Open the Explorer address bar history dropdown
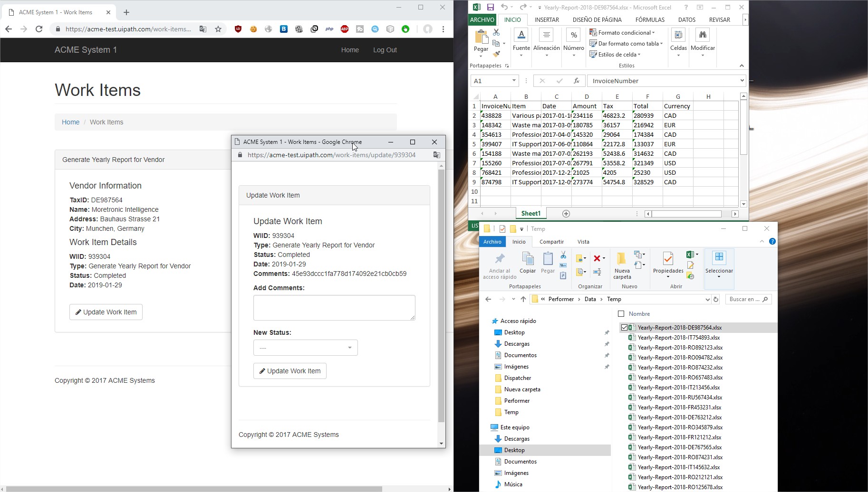This screenshot has width=868, height=492. click(707, 299)
